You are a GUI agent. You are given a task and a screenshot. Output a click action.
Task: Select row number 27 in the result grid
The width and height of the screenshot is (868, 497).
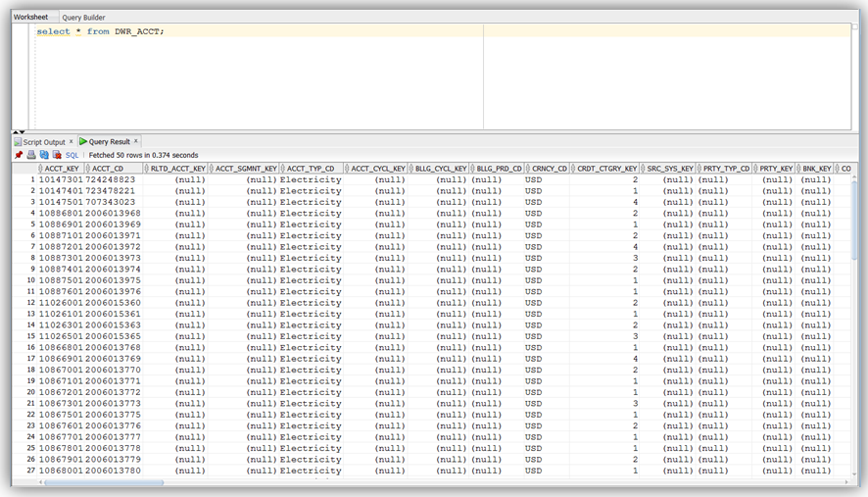[x=31, y=471]
